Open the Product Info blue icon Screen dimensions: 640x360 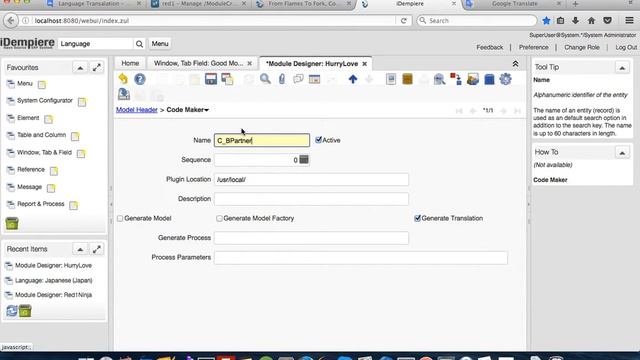[489, 79]
